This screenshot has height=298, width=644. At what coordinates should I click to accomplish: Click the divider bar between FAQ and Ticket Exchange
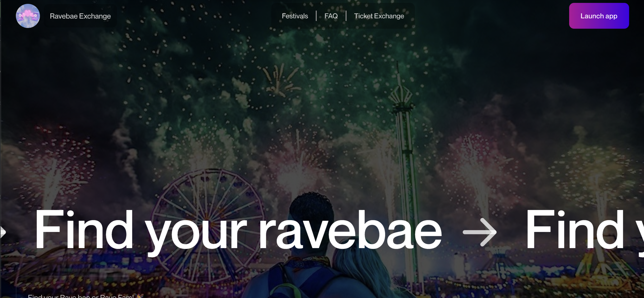click(x=346, y=16)
